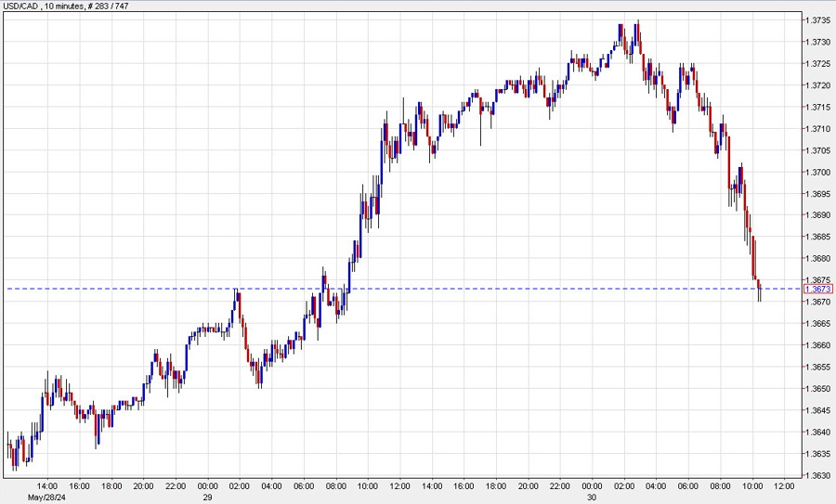Select the 1.3670 price axis label

coord(817,302)
